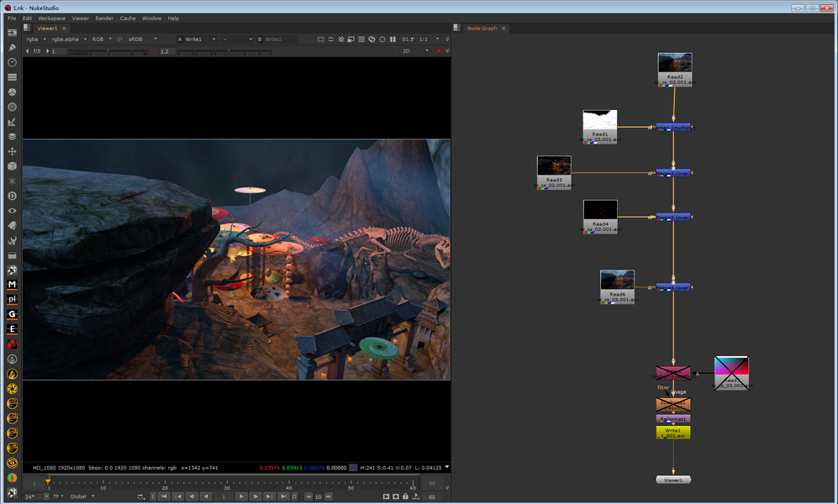Click the Read3 node thumbnail
The height and width of the screenshot is (504, 838).
[x=554, y=165]
